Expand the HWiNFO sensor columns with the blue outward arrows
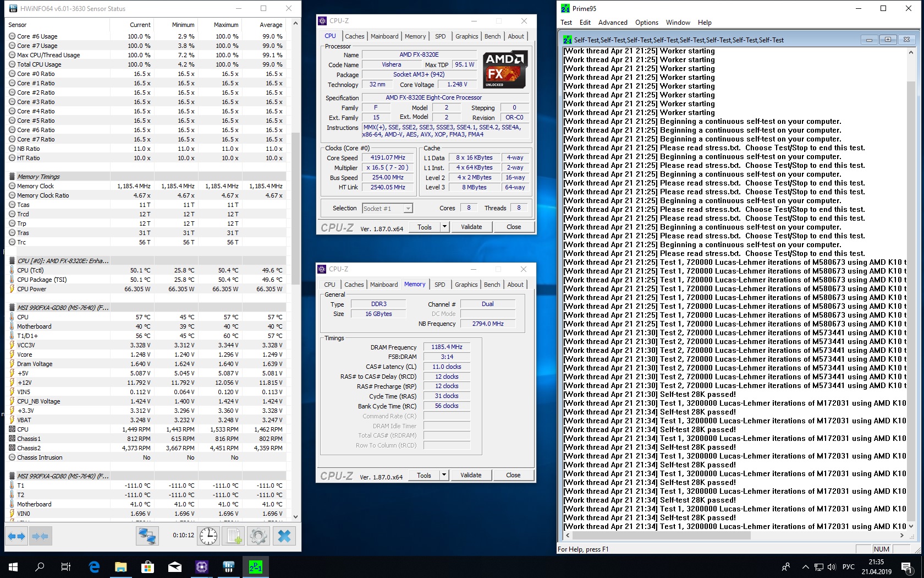This screenshot has width=924, height=578. click(16, 536)
